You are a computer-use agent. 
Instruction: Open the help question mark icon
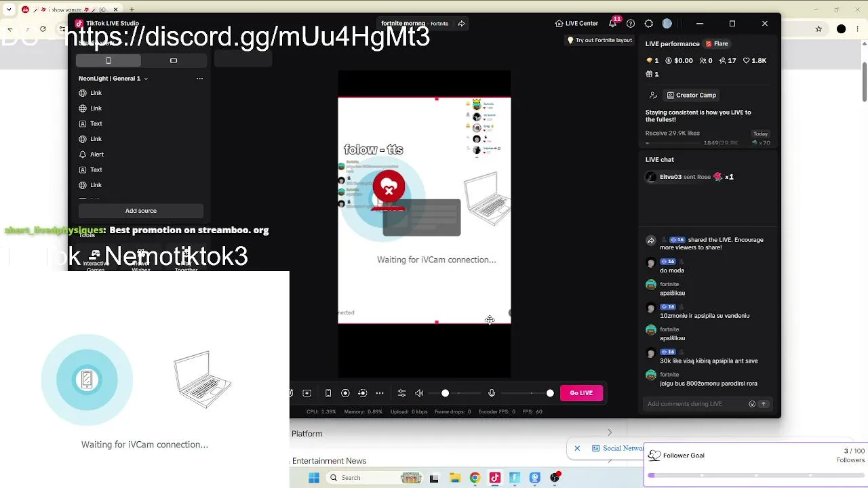pyautogui.click(x=631, y=24)
